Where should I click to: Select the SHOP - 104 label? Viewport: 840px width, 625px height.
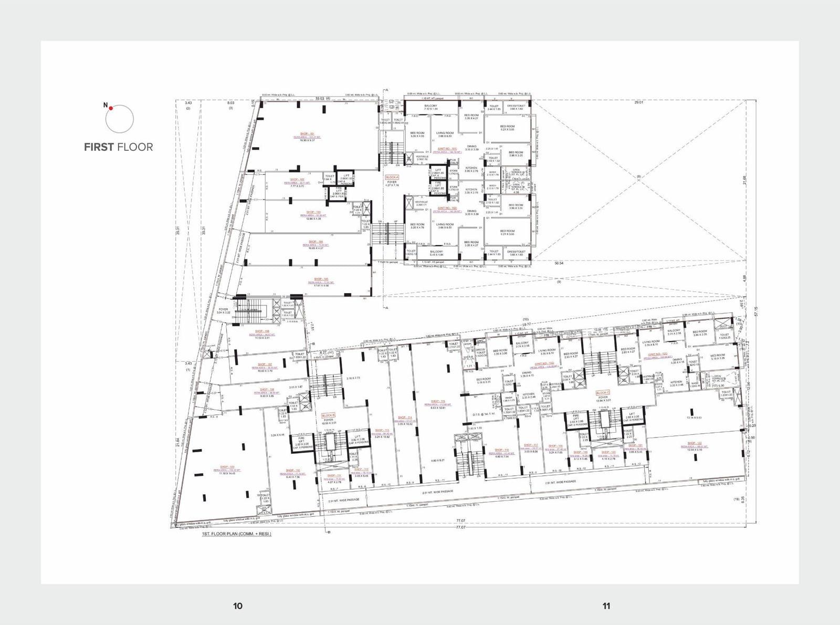click(316, 242)
